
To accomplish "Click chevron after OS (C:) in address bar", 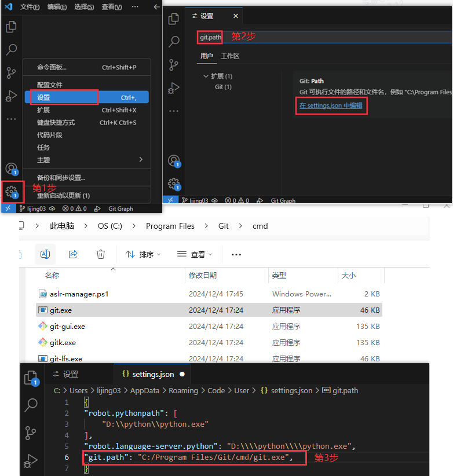I will [x=134, y=226].
